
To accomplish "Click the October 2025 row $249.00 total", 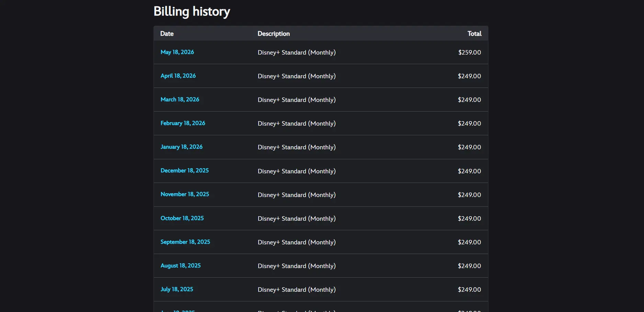I will [x=470, y=219].
